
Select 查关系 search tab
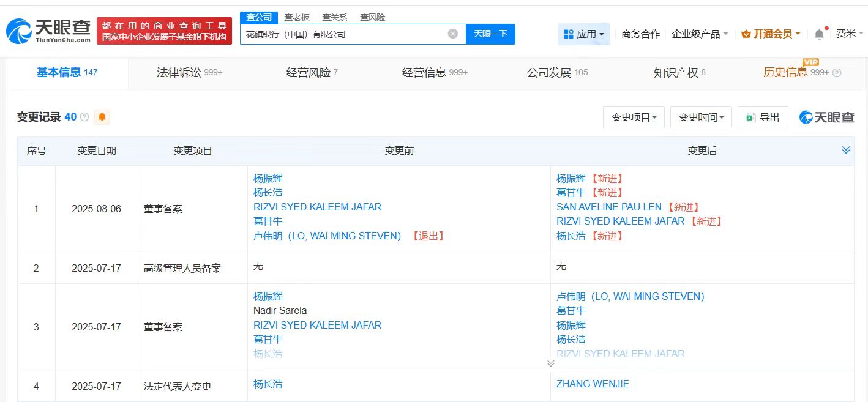click(x=334, y=17)
